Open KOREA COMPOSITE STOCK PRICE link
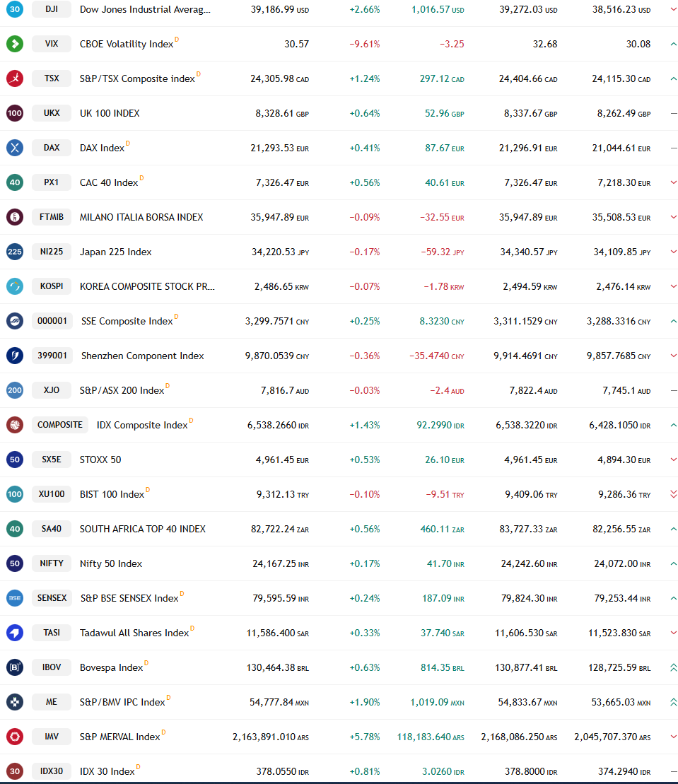This screenshot has height=784, width=678. pyautogui.click(x=147, y=286)
